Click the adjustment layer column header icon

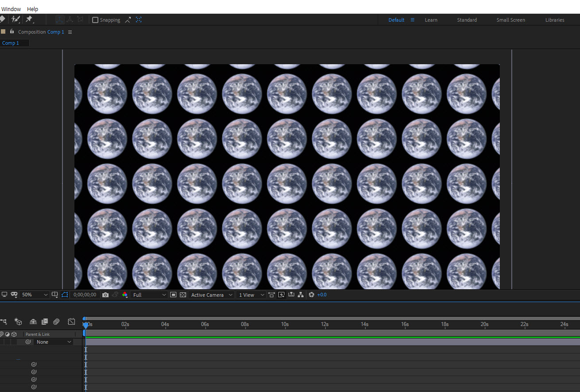coord(8,334)
